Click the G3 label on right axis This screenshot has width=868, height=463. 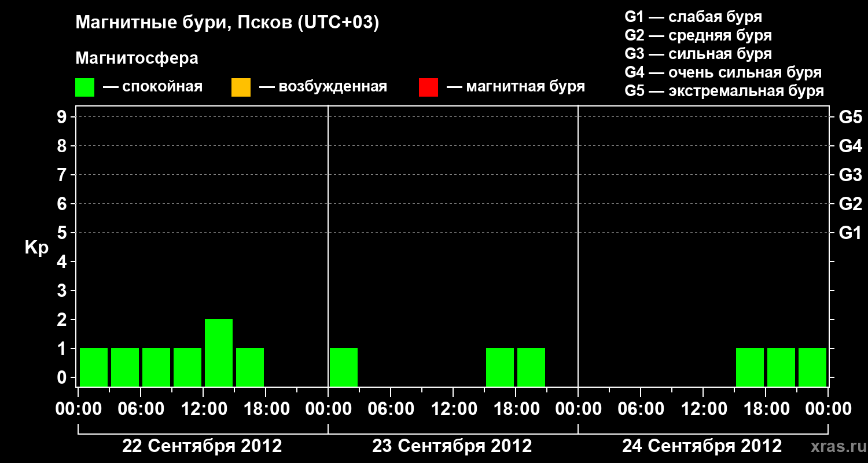click(850, 175)
